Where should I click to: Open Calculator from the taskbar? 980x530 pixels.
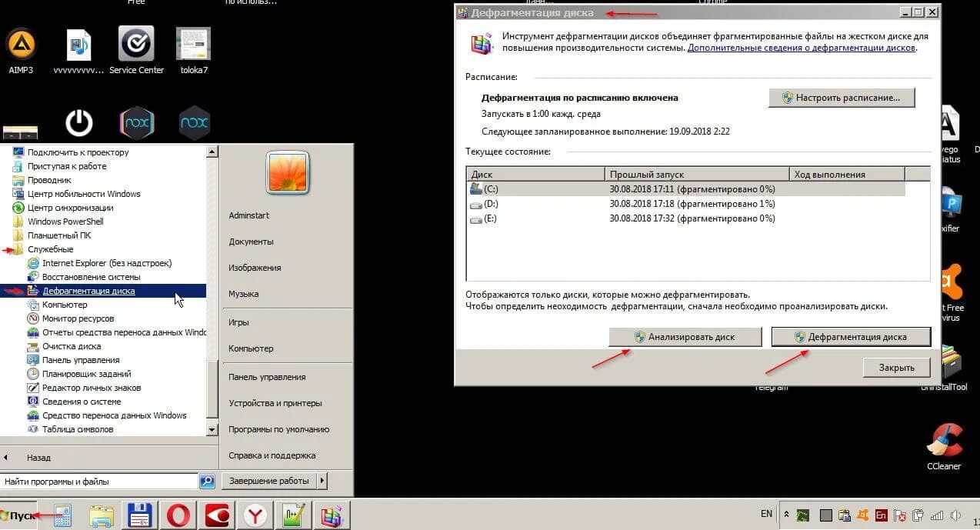point(62,515)
